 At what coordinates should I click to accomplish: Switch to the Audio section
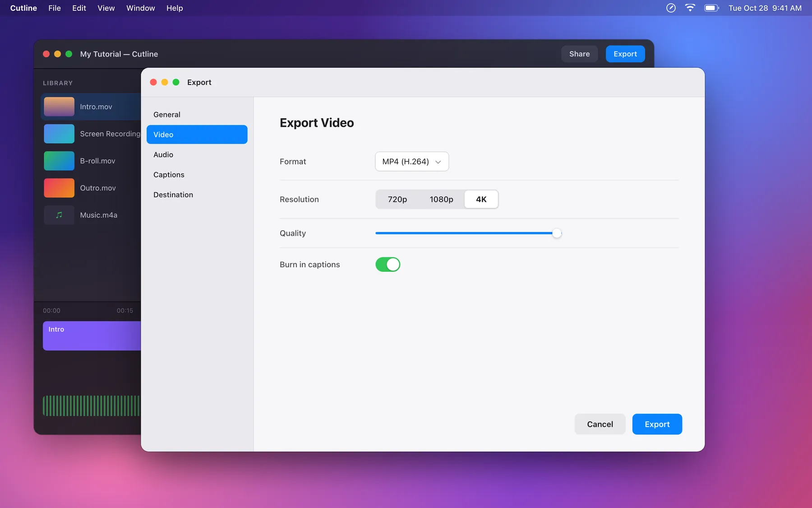197,154
